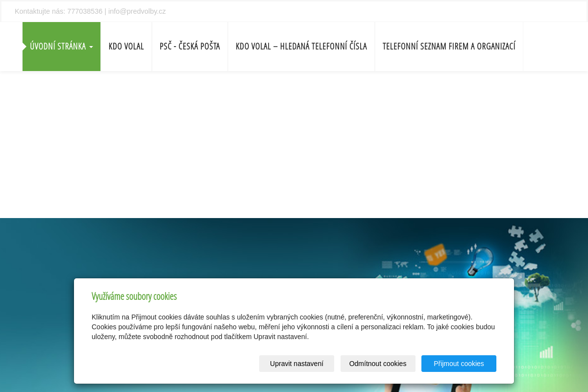
Task: Click the contact phone number 777038536
Action: coord(85,11)
